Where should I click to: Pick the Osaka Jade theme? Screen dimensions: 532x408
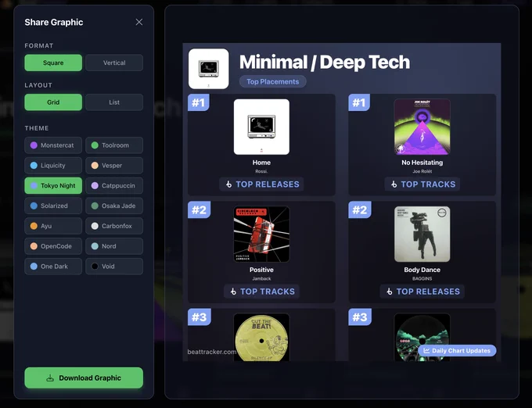coord(114,206)
